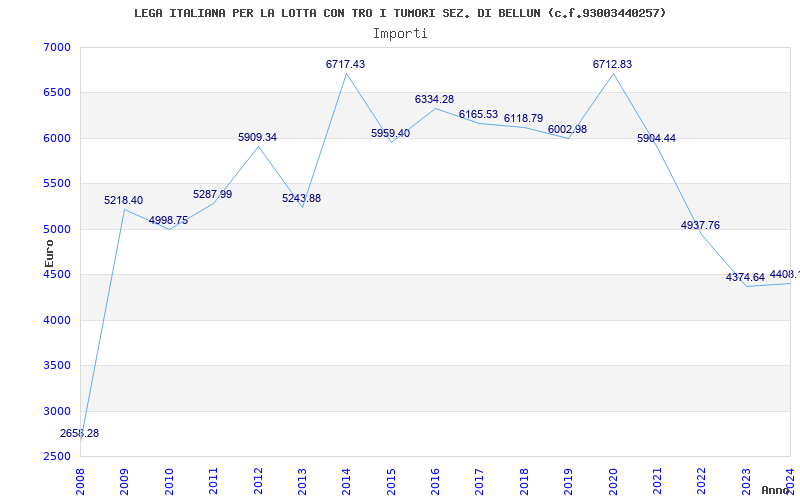The width and height of the screenshot is (800, 500).
Task: Select data label 4374.64
Action: coord(745,278)
